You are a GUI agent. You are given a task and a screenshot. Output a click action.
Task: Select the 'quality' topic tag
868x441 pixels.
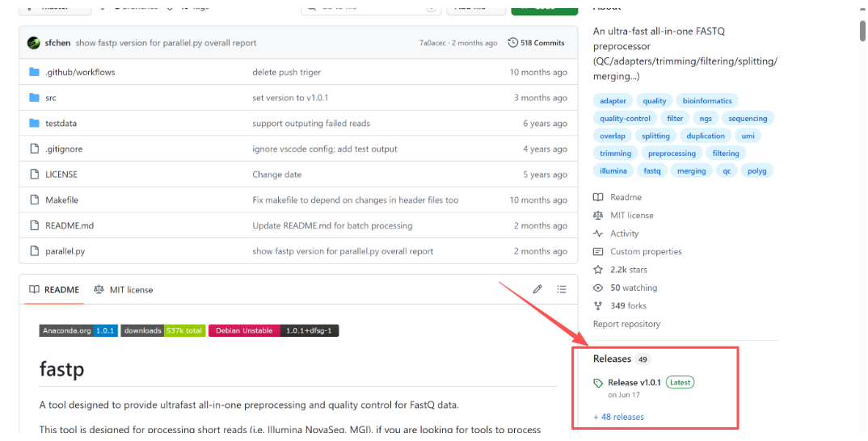tap(655, 101)
